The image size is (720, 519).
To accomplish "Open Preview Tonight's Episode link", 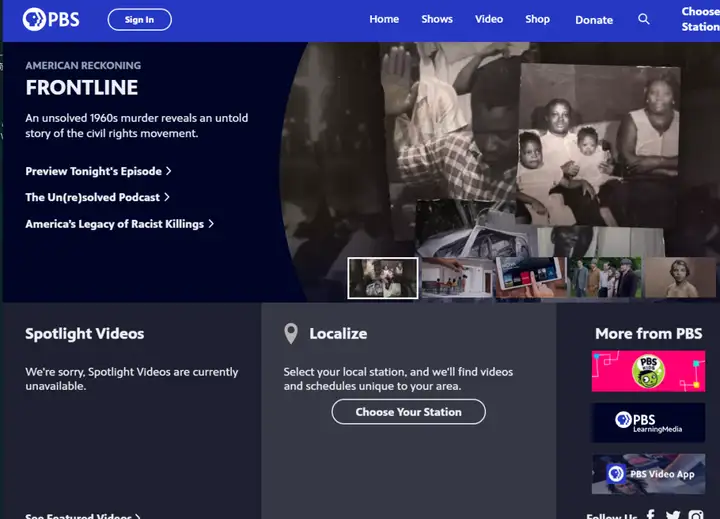I will 98,171.
